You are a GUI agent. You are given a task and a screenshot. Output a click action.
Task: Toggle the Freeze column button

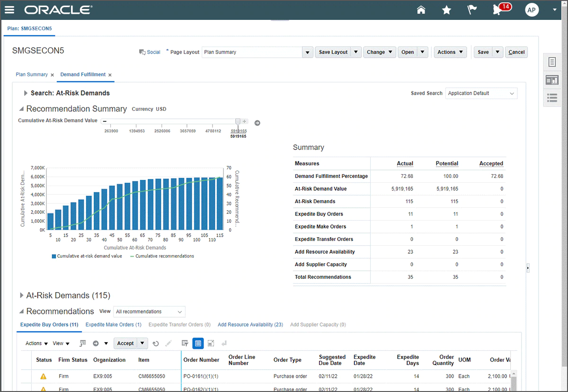point(198,344)
